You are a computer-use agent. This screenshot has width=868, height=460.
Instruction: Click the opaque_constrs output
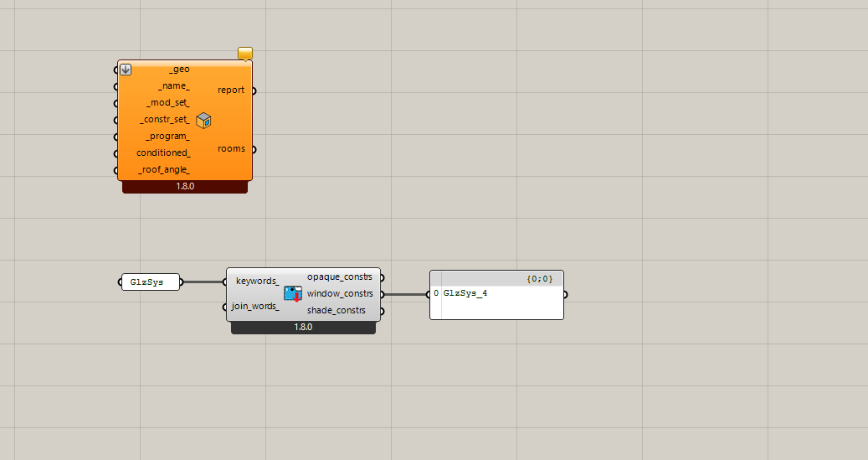(x=339, y=277)
